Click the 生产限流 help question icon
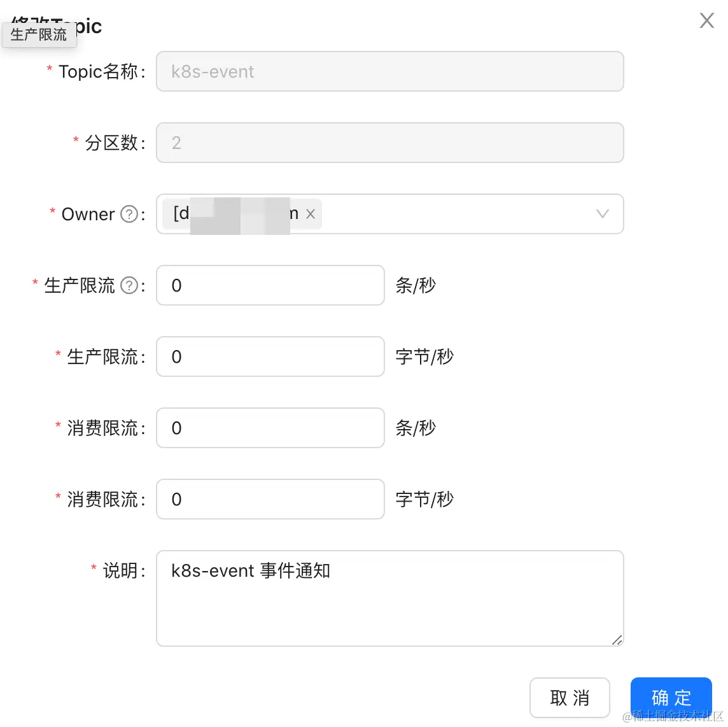 point(129,285)
